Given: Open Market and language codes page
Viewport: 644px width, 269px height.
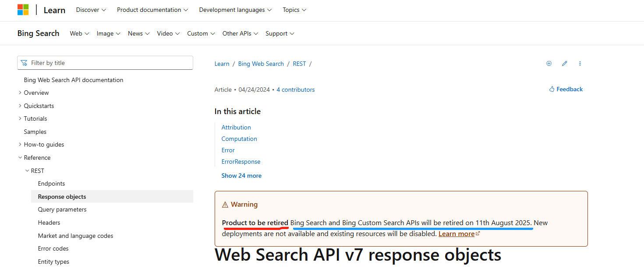Looking at the screenshot, I should coord(75,236).
